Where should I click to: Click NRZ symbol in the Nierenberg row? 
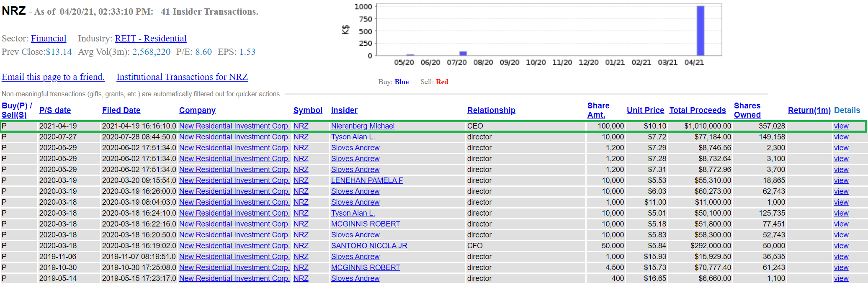[x=301, y=126]
